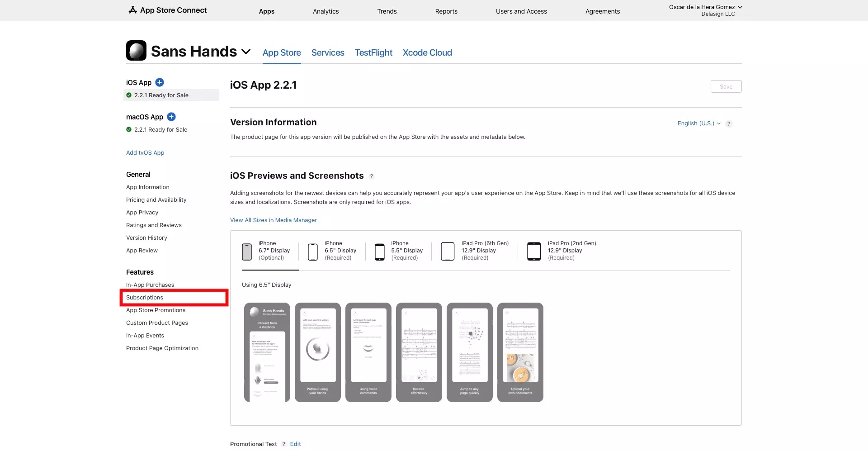The width and height of the screenshot is (868, 451).
Task: Expand the Sans Hands app switcher chevron
Action: click(246, 52)
